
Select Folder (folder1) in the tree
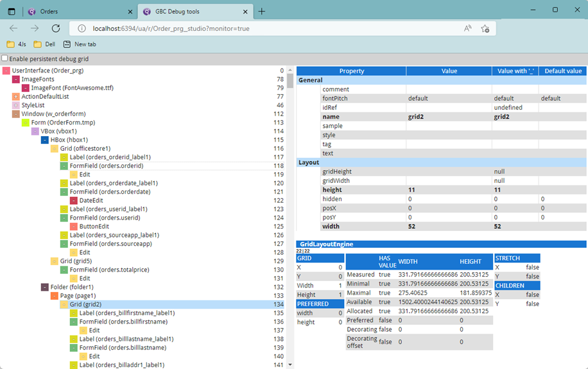[x=71, y=287]
